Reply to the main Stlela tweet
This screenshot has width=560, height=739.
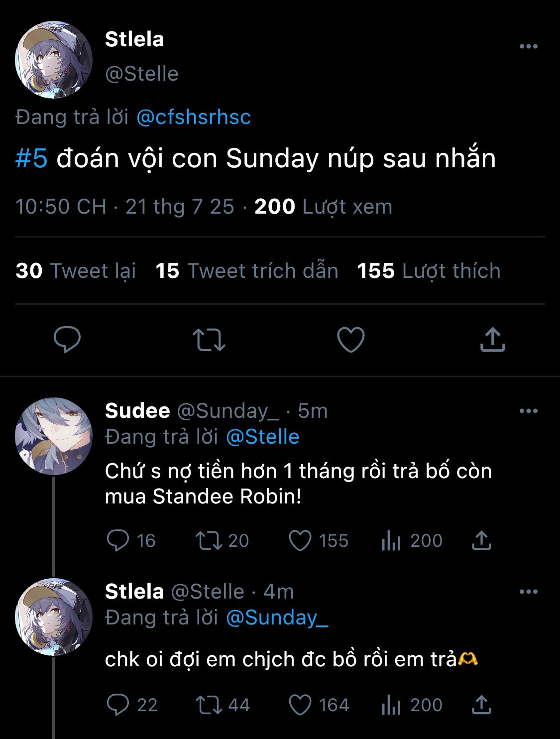67,340
